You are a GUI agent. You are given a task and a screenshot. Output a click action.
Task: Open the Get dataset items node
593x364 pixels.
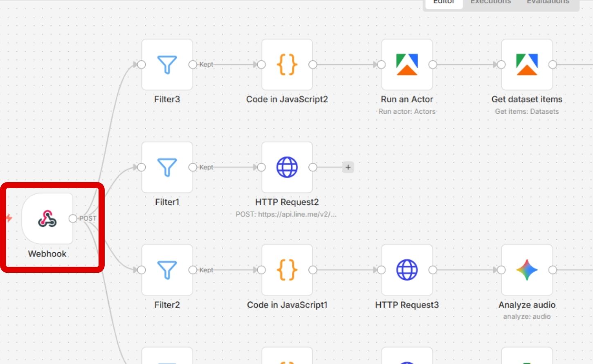(527, 64)
